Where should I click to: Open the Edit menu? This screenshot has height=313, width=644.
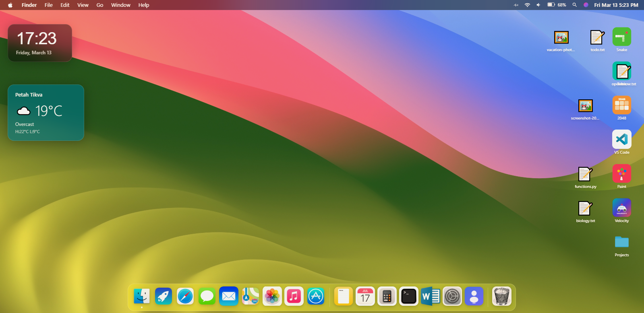tap(65, 5)
